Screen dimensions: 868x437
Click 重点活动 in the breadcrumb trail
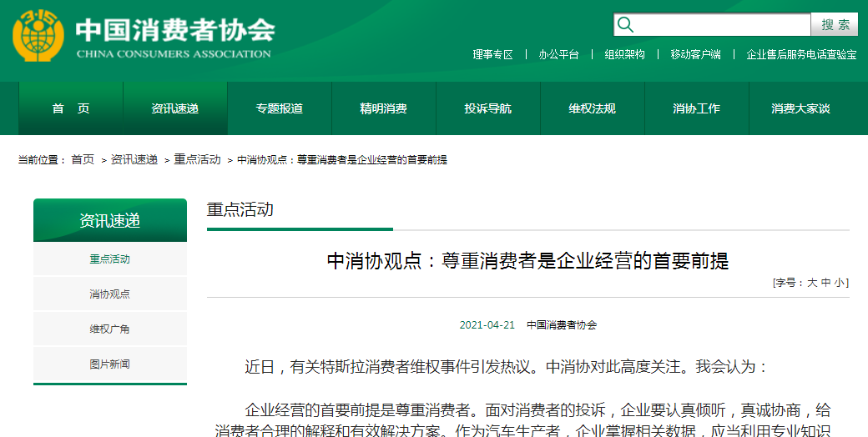pos(197,160)
